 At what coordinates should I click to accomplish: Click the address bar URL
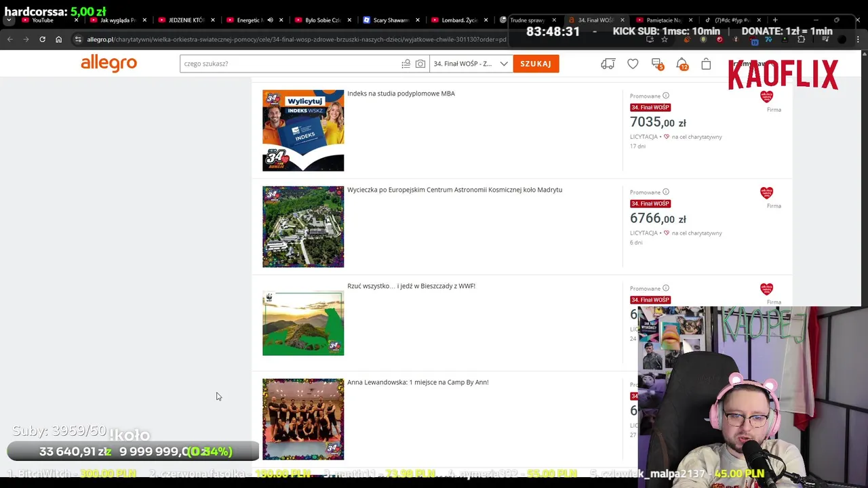(296, 39)
